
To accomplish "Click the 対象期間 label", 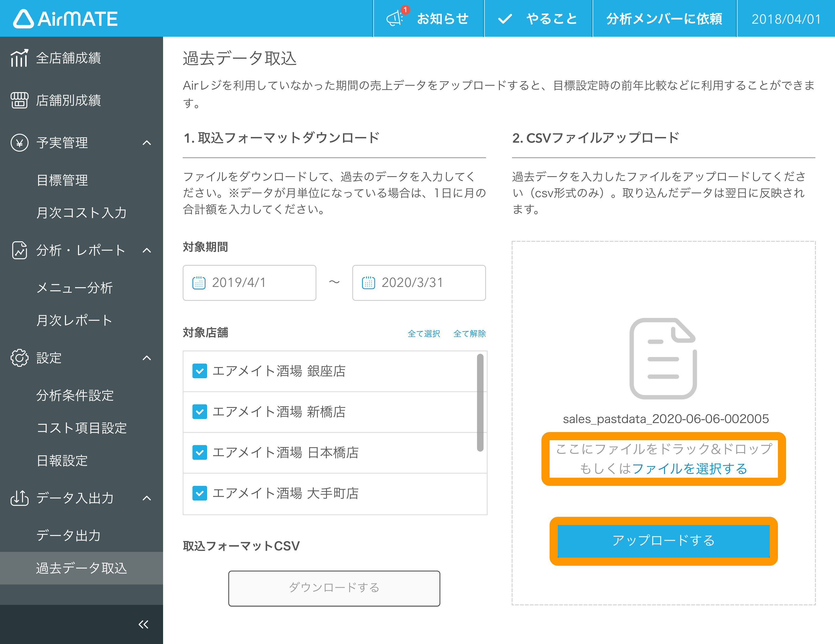I will [205, 247].
